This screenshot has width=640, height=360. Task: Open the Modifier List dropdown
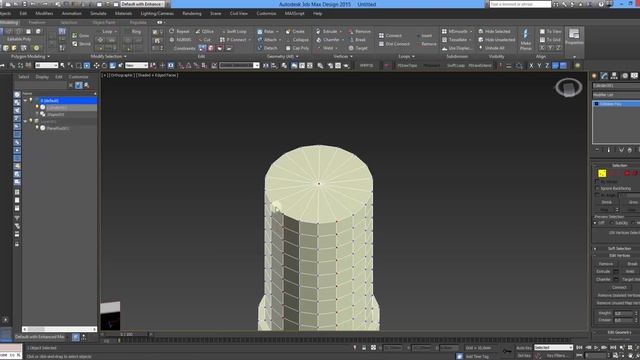(616, 95)
